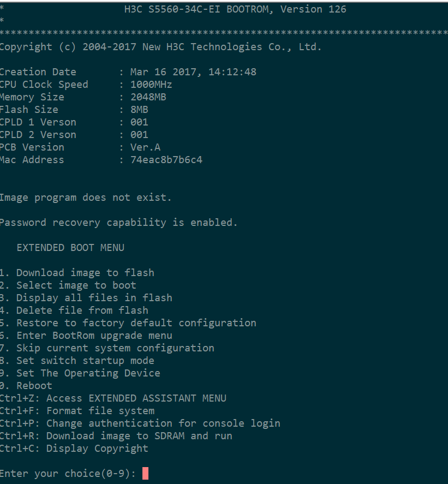Click "Display all files in flash" entry
Image resolution: width=448 pixels, height=484 pixels.
86,298
